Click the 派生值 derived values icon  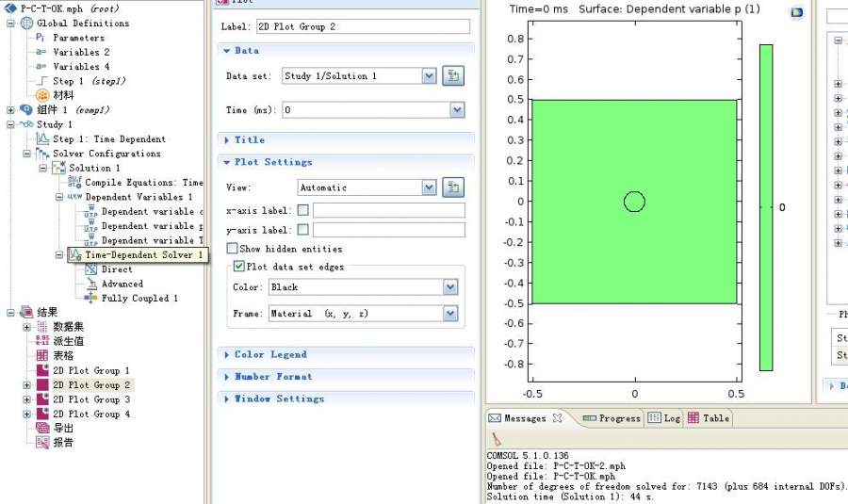pos(42,341)
